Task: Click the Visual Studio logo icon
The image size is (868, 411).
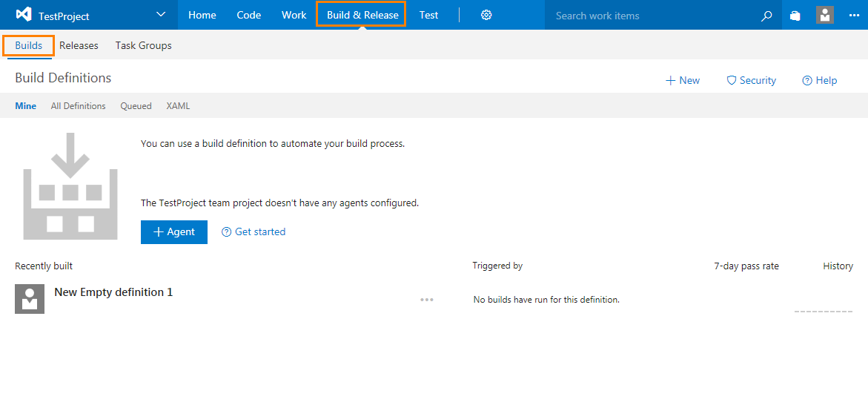Action: pos(24,15)
